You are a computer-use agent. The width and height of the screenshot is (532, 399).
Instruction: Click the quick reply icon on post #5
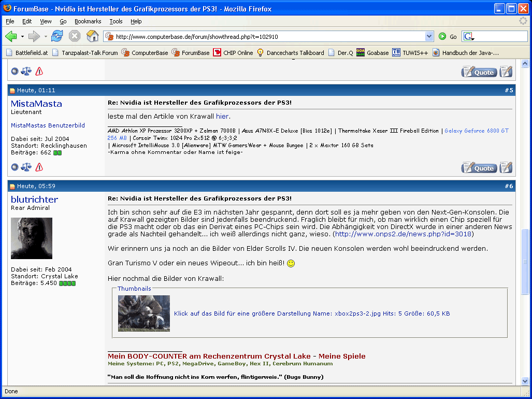tap(506, 167)
